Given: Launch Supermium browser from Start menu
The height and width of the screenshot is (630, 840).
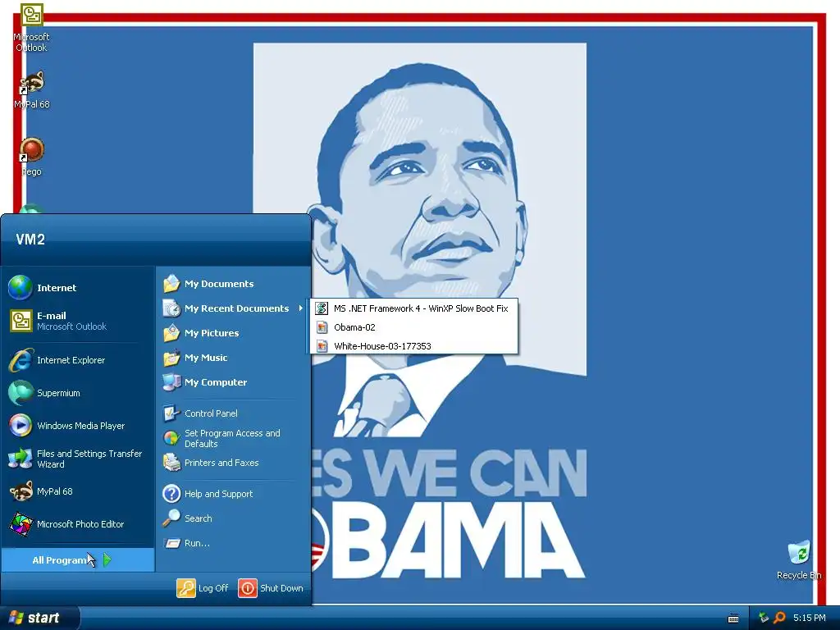Looking at the screenshot, I should pos(78,393).
